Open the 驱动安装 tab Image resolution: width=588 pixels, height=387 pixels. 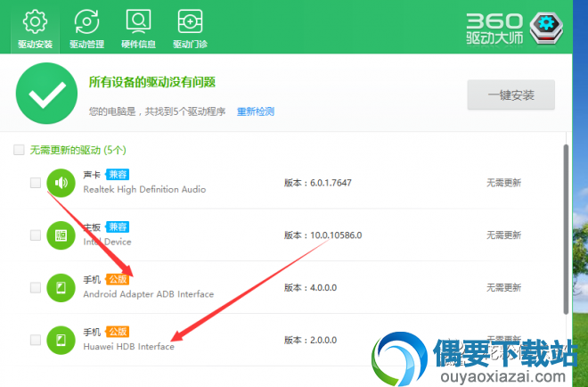35,29
